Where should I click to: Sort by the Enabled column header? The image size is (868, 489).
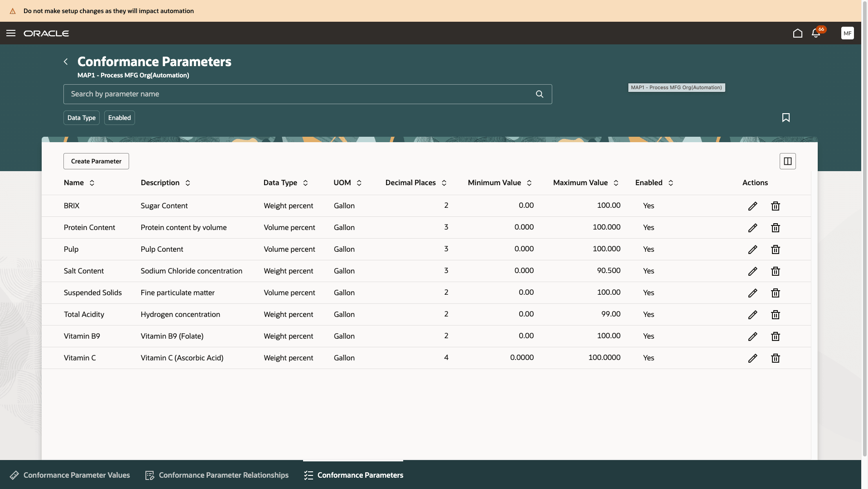[x=671, y=183]
